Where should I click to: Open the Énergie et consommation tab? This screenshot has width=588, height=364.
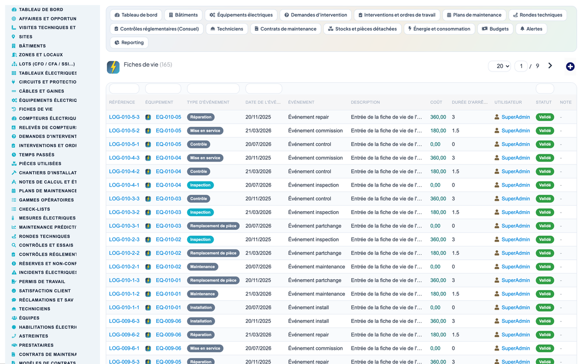[x=440, y=29]
